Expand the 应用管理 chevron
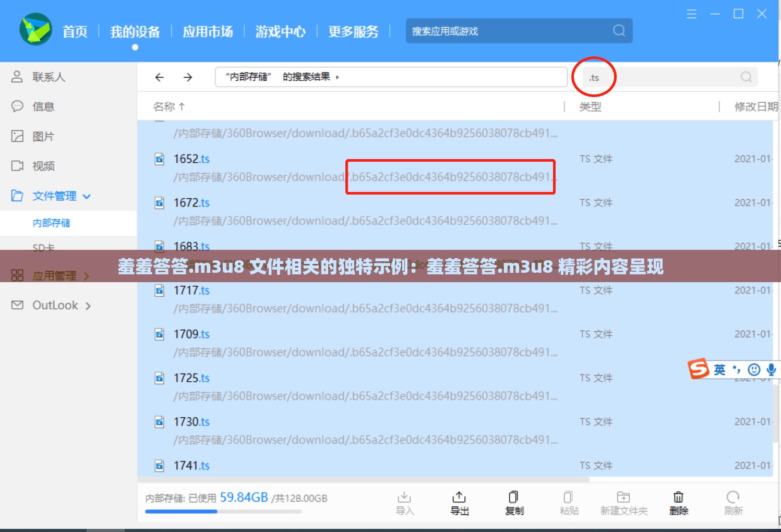 pos(87,276)
